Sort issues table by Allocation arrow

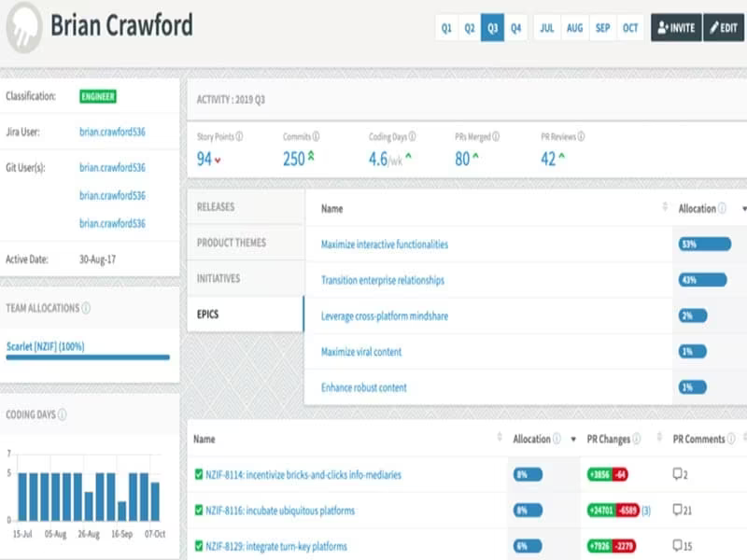click(573, 439)
